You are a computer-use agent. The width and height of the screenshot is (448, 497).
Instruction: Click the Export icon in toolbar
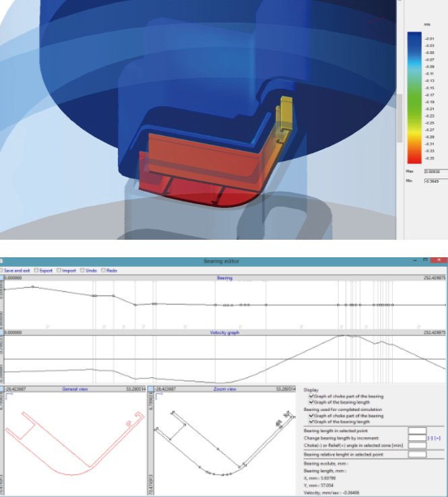(x=36, y=270)
